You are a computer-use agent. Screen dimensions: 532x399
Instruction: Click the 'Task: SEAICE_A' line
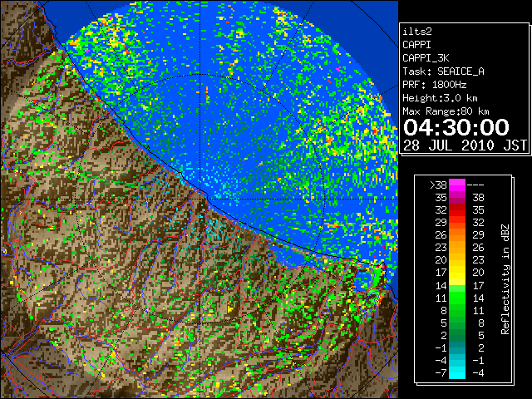coord(443,71)
